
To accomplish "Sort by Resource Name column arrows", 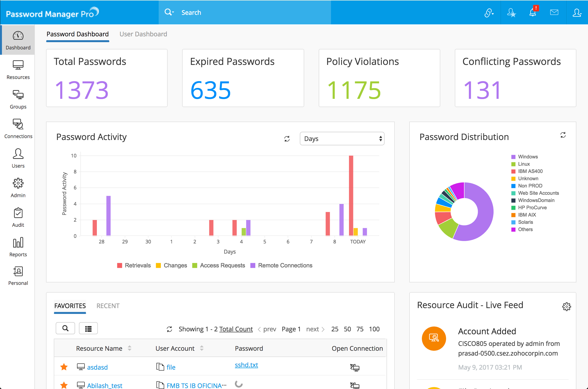I will 130,348.
